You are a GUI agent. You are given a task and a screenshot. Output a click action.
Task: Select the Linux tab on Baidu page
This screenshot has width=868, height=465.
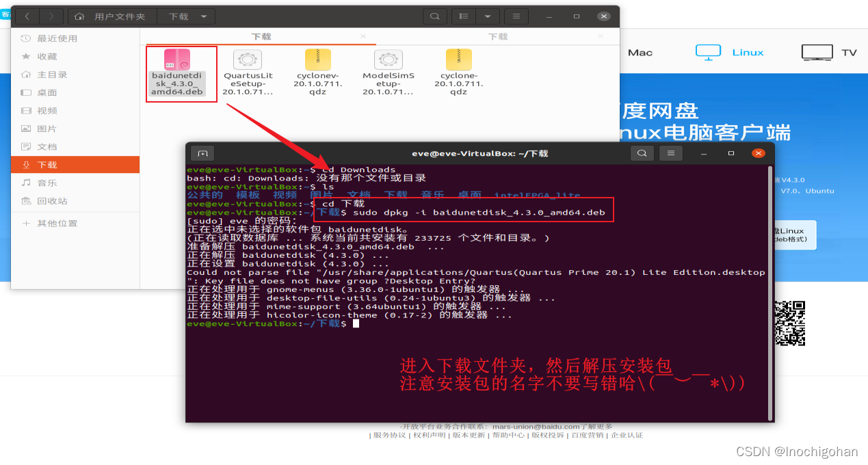[x=730, y=52]
